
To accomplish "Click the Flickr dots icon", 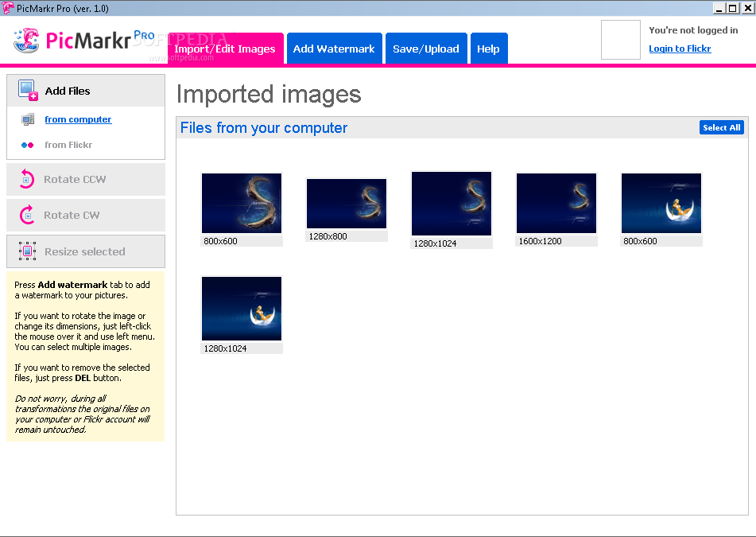I will pos(28,145).
